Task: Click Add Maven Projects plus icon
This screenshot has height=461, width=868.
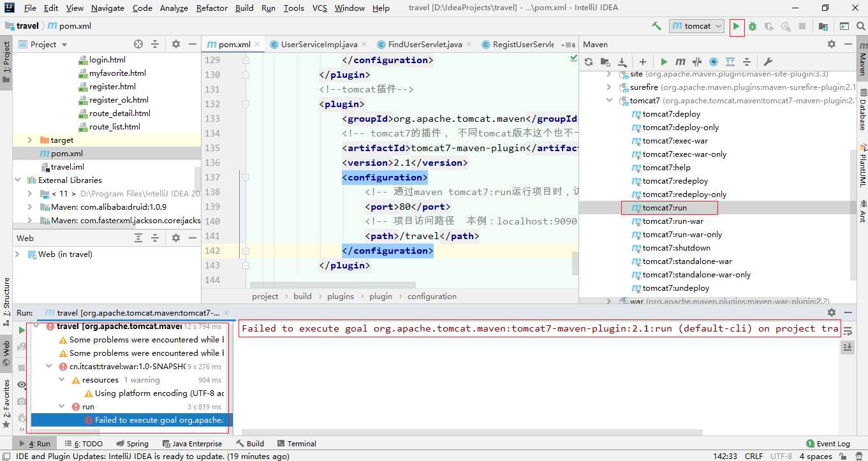Action: (643, 62)
